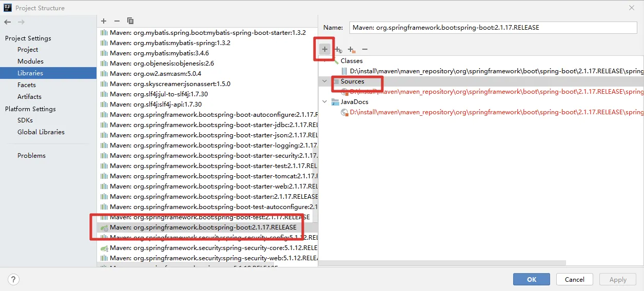Select the red Sources jar path
The height and width of the screenshot is (291, 644).
[x=497, y=92]
